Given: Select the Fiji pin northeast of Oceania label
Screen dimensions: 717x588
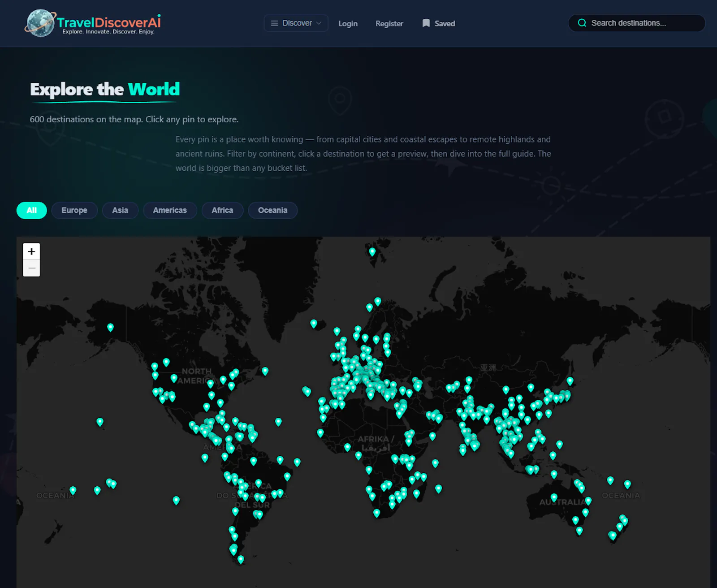Looking at the screenshot, I should [627, 484].
